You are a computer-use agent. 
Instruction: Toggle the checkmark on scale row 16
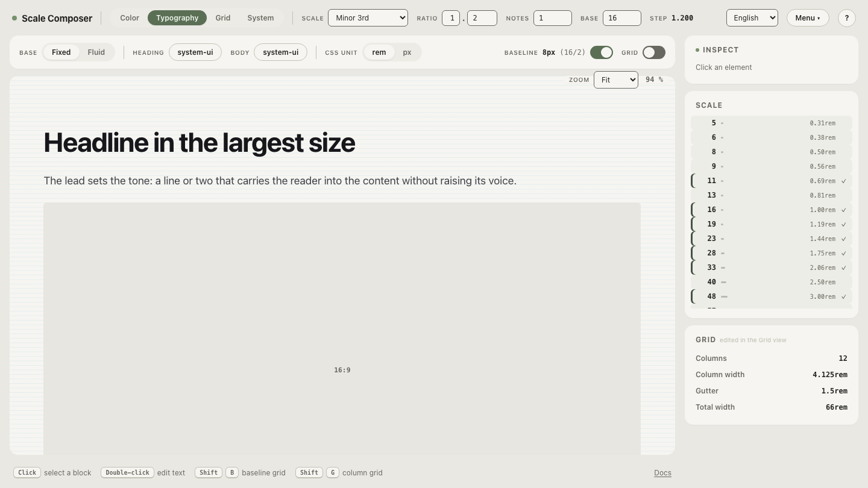point(844,210)
